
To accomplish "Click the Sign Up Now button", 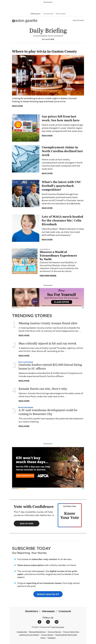I will (x=26, y=523).
